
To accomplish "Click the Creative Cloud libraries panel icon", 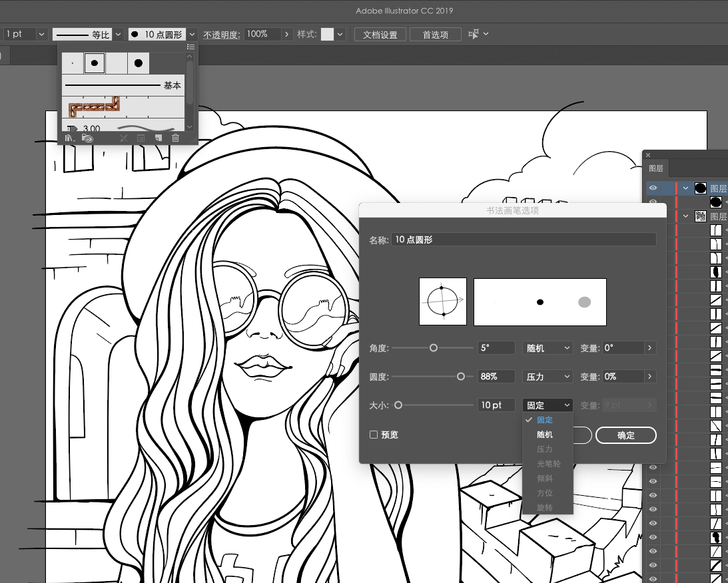I will tap(87, 138).
